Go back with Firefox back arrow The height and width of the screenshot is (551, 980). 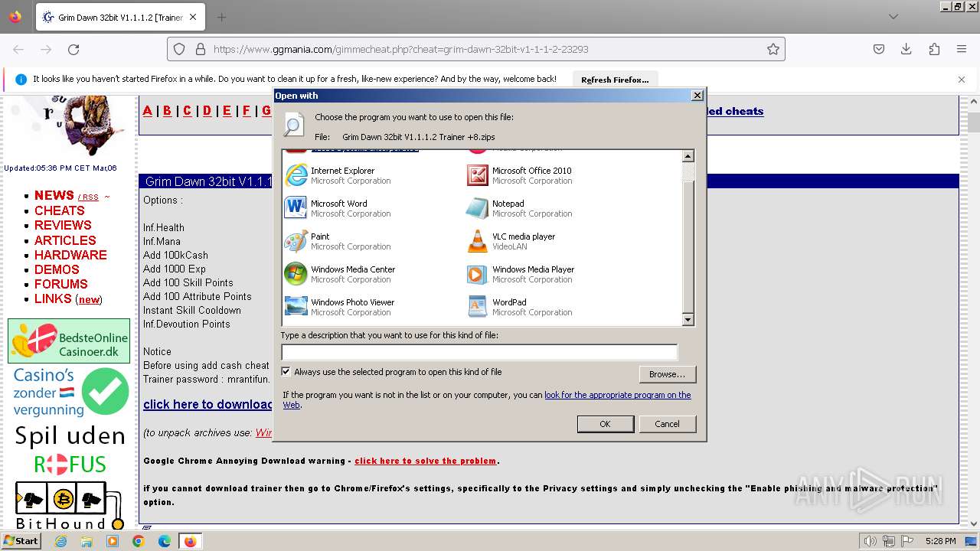pos(18,49)
